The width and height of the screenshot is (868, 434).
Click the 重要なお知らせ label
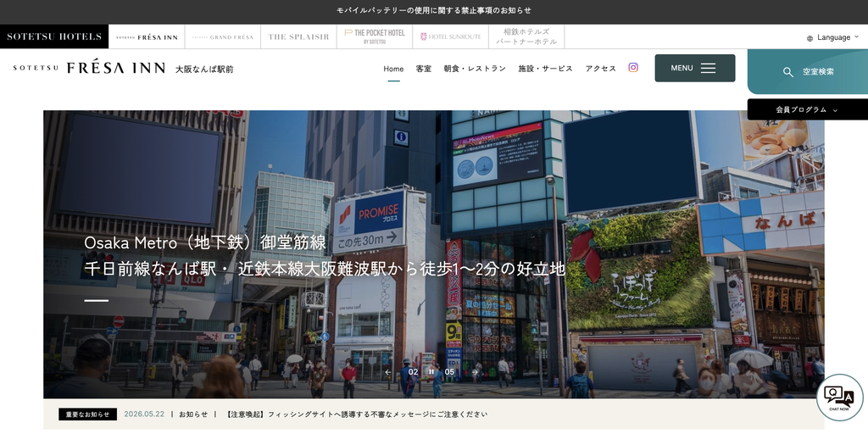[x=87, y=414]
